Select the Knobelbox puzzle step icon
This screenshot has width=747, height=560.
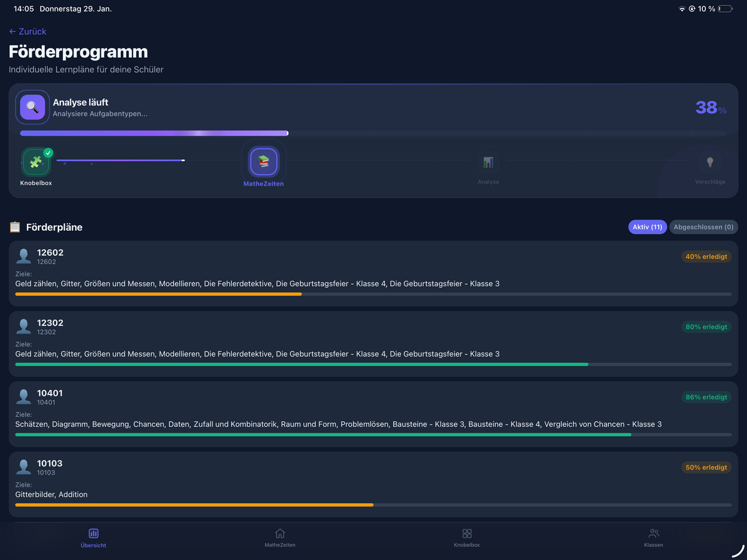click(x=35, y=162)
